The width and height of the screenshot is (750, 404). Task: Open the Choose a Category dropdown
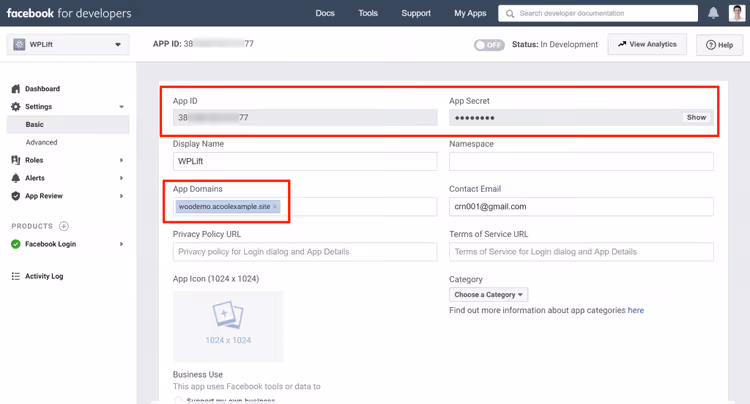pos(488,295)
